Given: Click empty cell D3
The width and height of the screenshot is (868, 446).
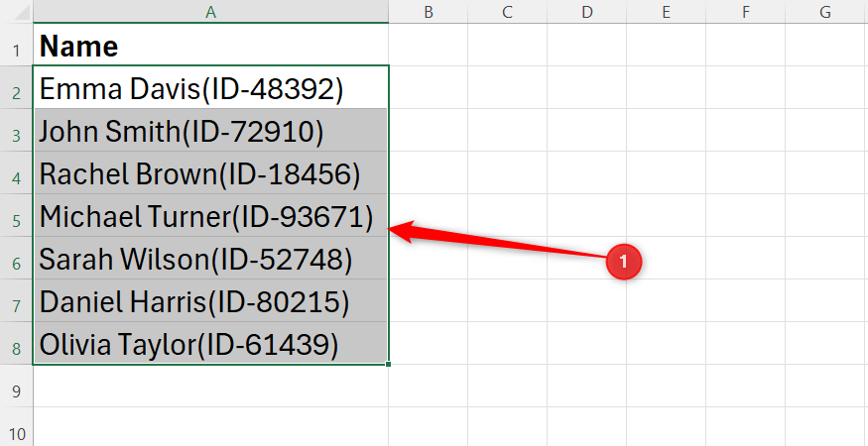Looking at the screenshot, I should [x=587, y=130].
